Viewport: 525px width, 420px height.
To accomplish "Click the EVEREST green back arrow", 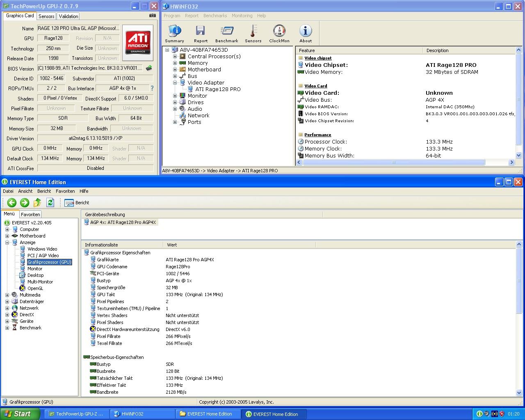I will [x=11, y=202].
